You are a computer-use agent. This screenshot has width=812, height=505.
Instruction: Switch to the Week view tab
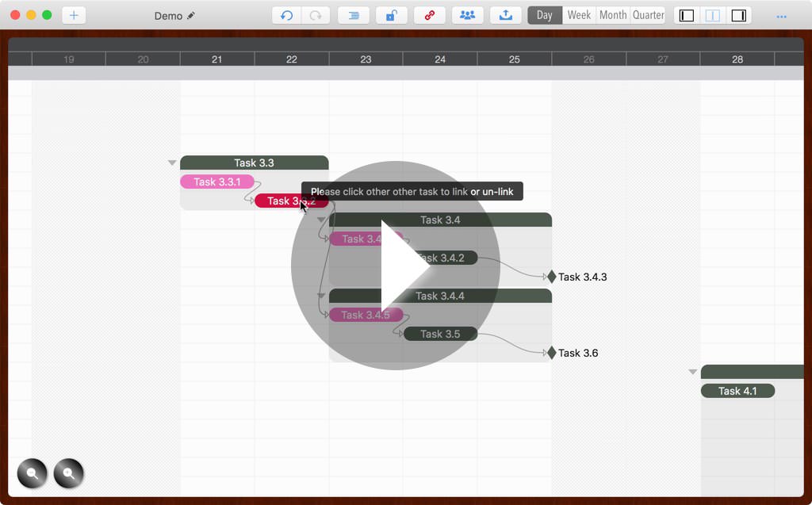pyautogui.click(x=579, y=15)
